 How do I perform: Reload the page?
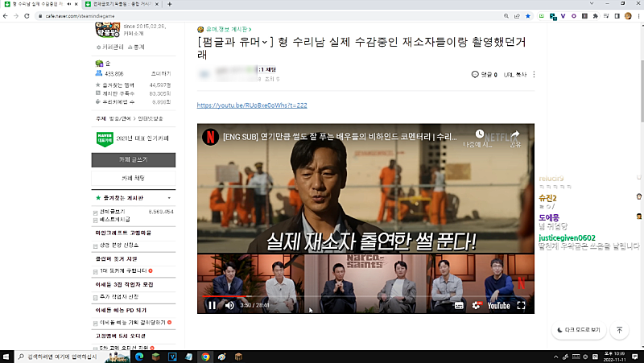(27, 16)
